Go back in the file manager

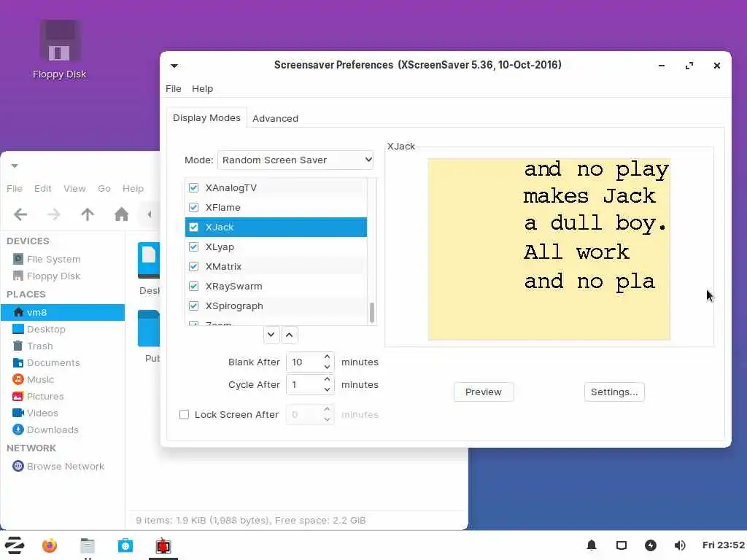[x=20, y=214]
